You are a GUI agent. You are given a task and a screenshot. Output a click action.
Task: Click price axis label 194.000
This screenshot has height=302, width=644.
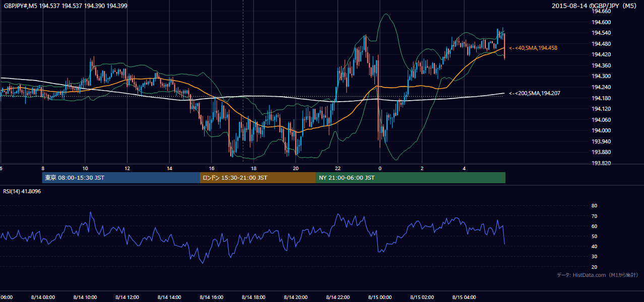point(601,130)
